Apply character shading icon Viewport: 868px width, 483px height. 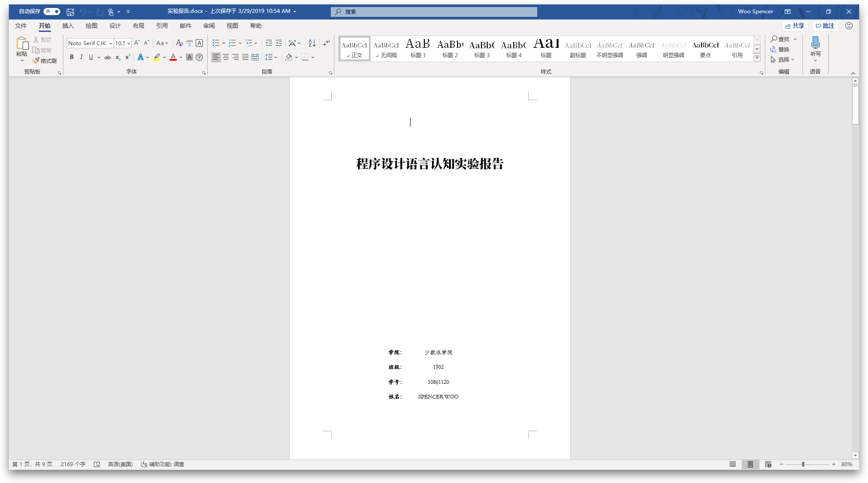click(x=190, y=57)
